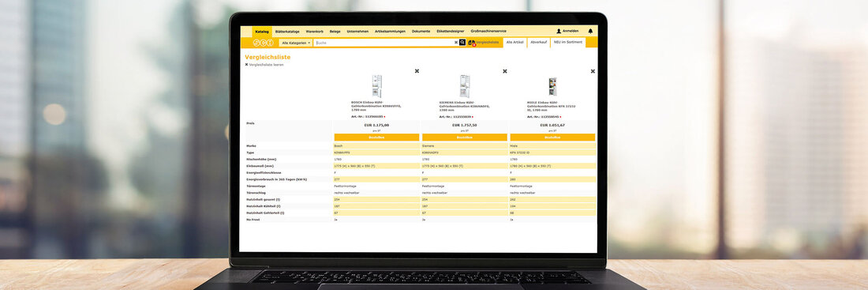
Task: Remove the SIEMENS product from comparison
Action: click(505, 71)
